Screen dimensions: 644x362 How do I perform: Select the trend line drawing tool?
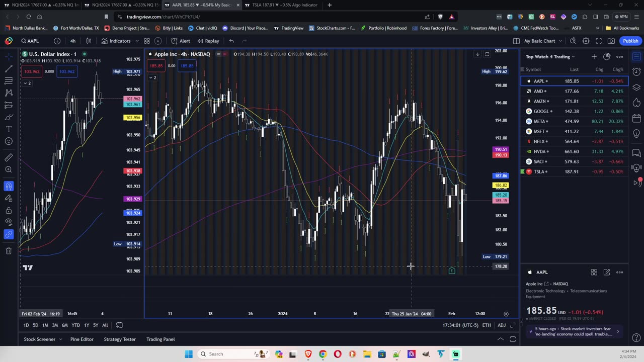pyautogui.click(x=9, y=68)
